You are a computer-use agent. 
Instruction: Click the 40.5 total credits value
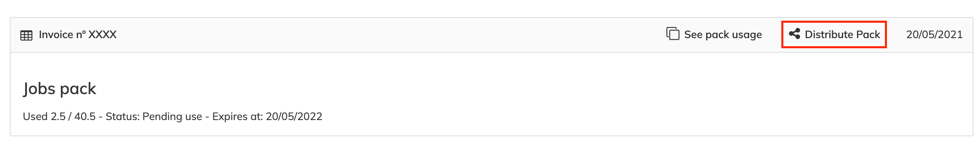click(85, 116)
